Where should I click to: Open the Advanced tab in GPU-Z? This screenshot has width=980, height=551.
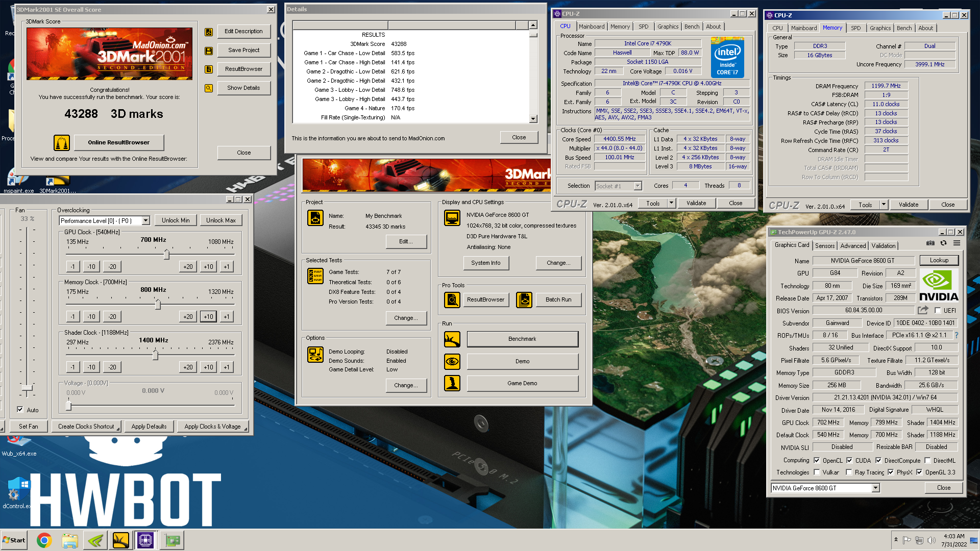pos(853,246)
